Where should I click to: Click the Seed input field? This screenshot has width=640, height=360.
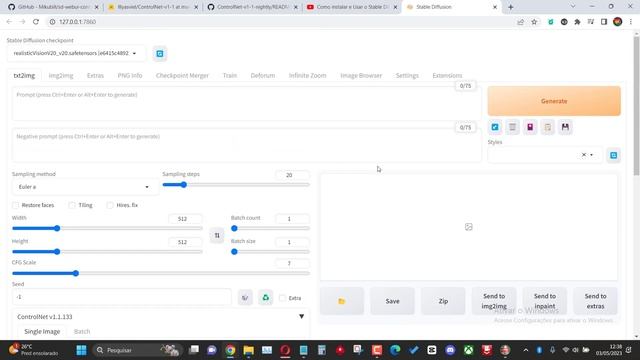tap(122, 297)
